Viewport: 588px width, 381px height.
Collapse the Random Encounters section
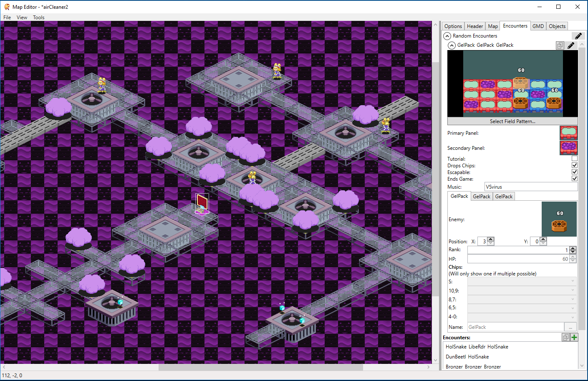447,36
